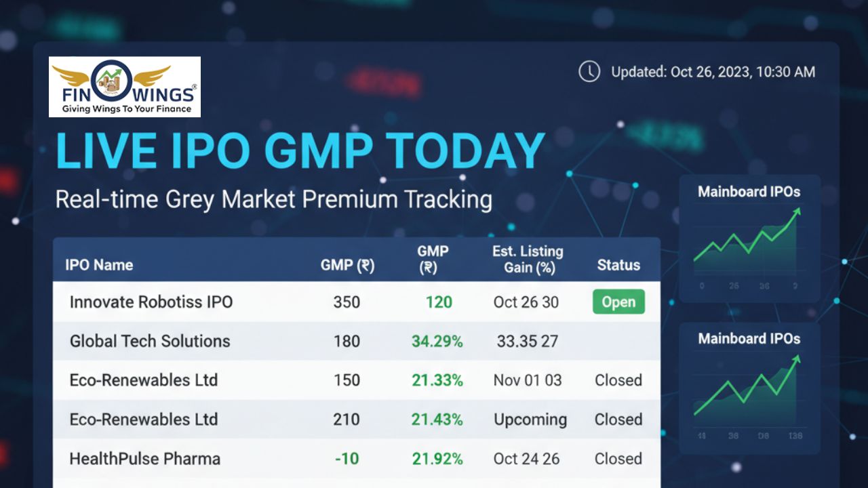Image resolution: width=868 pixels, height=488 pixels.
Task: Open the second Mainboard IPOs chart
Action: click(x=749, y=386)
